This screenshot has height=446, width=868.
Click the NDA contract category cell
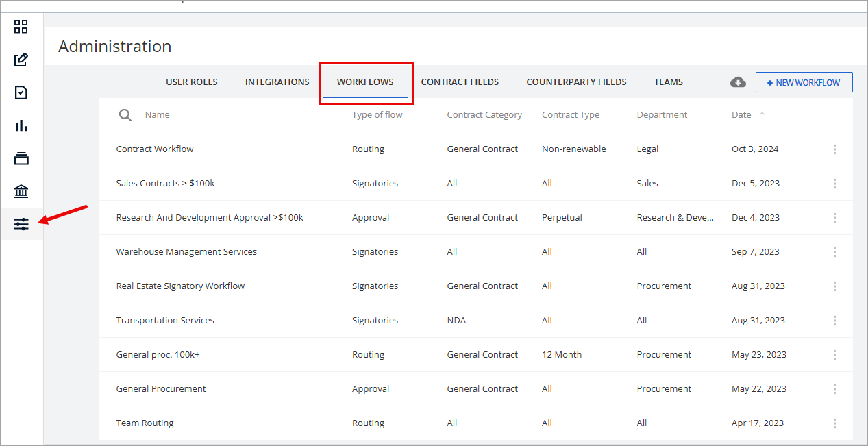pos(456,321)
